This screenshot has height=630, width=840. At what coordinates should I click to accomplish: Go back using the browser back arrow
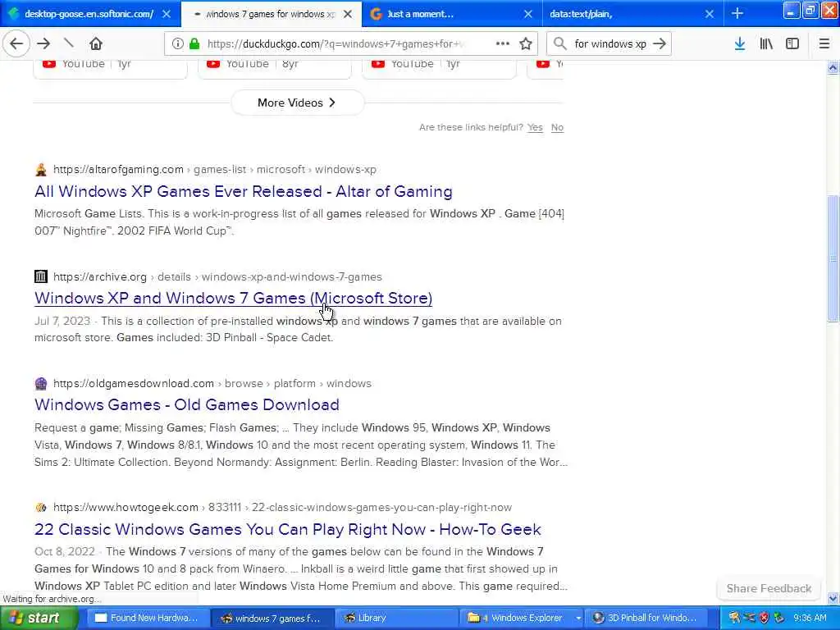16,44
